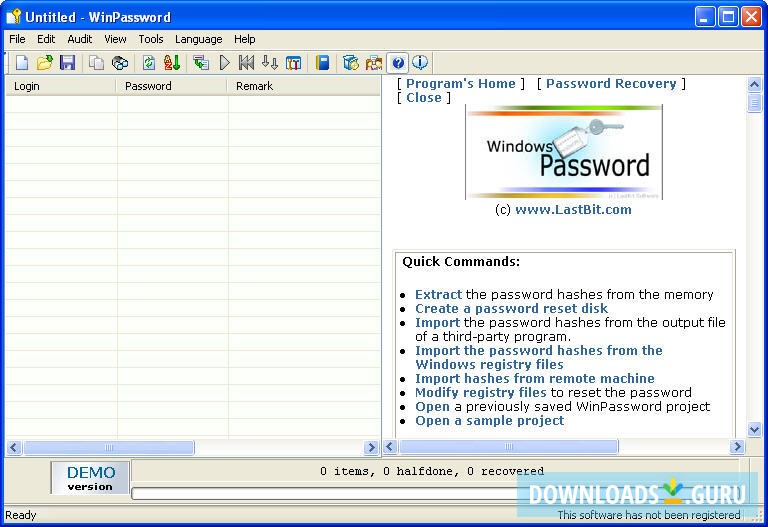768x527 pixels.
Task: Click the Ready status bar text
Action: pos(21,515)
